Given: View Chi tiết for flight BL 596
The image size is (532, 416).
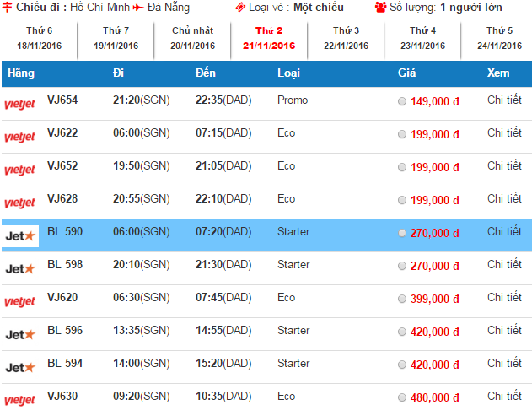Looking at the screenshot, I should 504,331.
